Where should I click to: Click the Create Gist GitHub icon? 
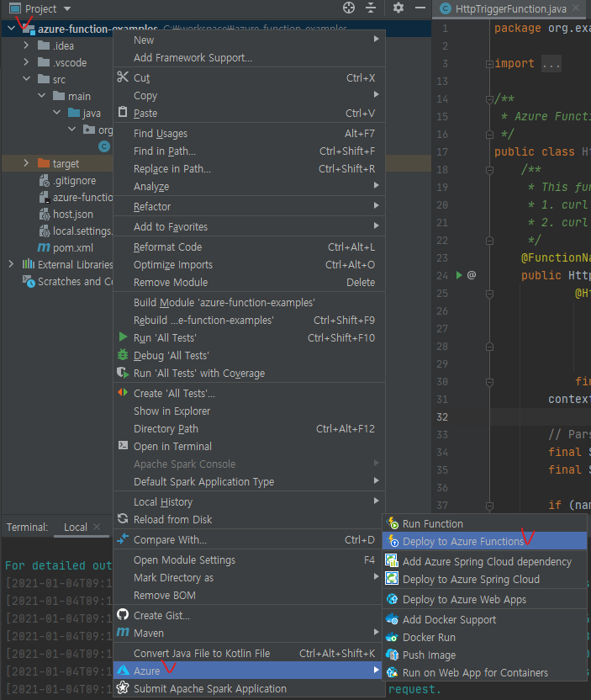(123, 615)
